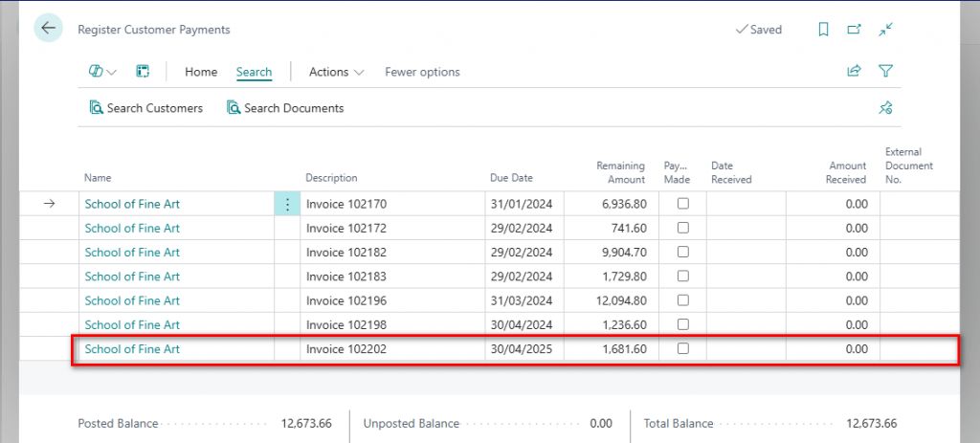Click Amount Received field for Invoice 102172
980x443 pixels.
[x=833, y=229]
